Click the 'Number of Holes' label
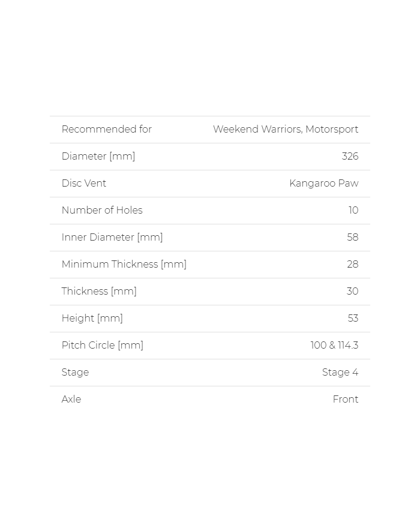The width and height of the screenshot is (420, 528). pyautogui.click(x=102, y=211)
